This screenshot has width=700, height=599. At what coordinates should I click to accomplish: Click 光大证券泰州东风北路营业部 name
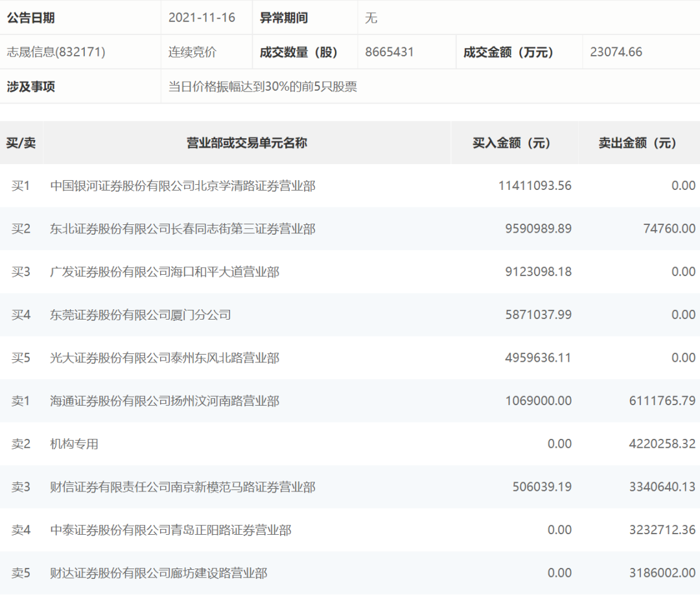pyautogui.click(x=165, y=358)
